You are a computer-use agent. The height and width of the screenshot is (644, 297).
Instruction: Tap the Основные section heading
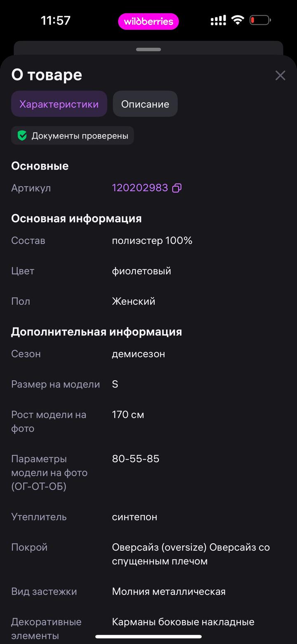coord(40,166)
